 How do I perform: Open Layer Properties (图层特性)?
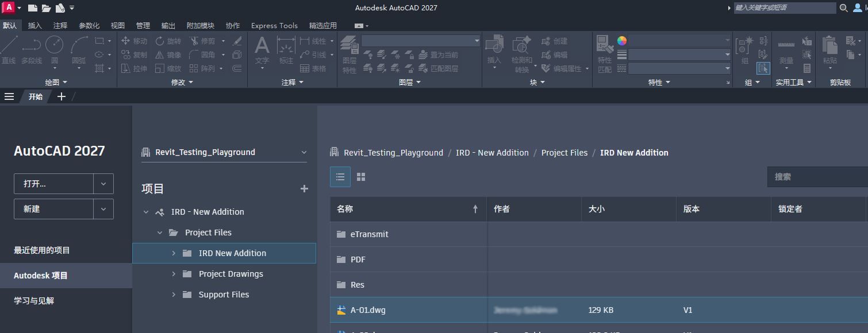349,55
